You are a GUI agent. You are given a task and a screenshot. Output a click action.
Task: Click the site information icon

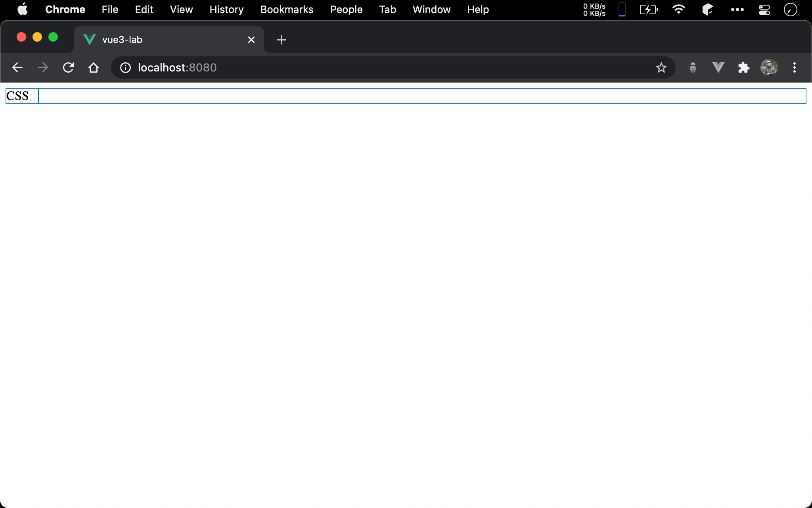click(x=125, y=67)
